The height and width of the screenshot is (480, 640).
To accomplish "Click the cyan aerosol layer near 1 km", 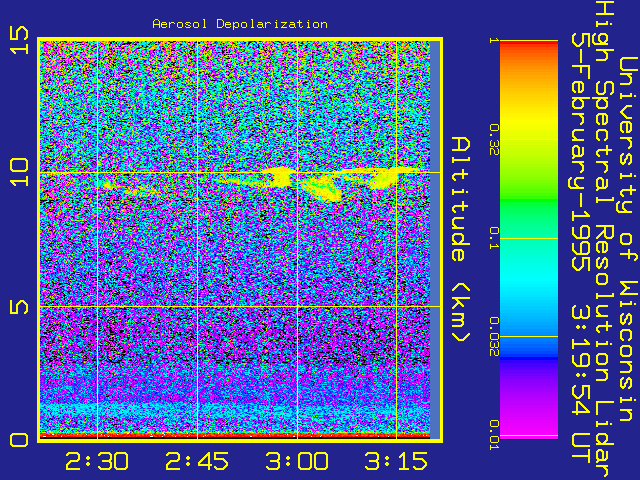I will tap(235, 409).
